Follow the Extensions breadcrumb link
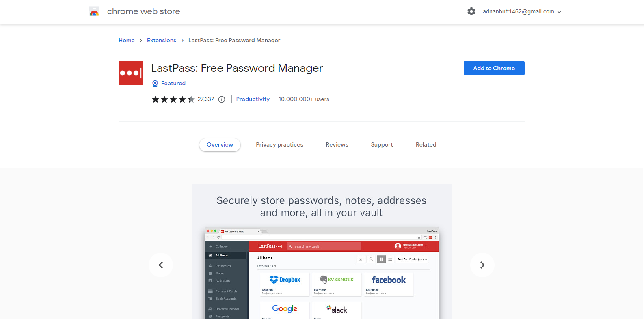 (162, 40)
